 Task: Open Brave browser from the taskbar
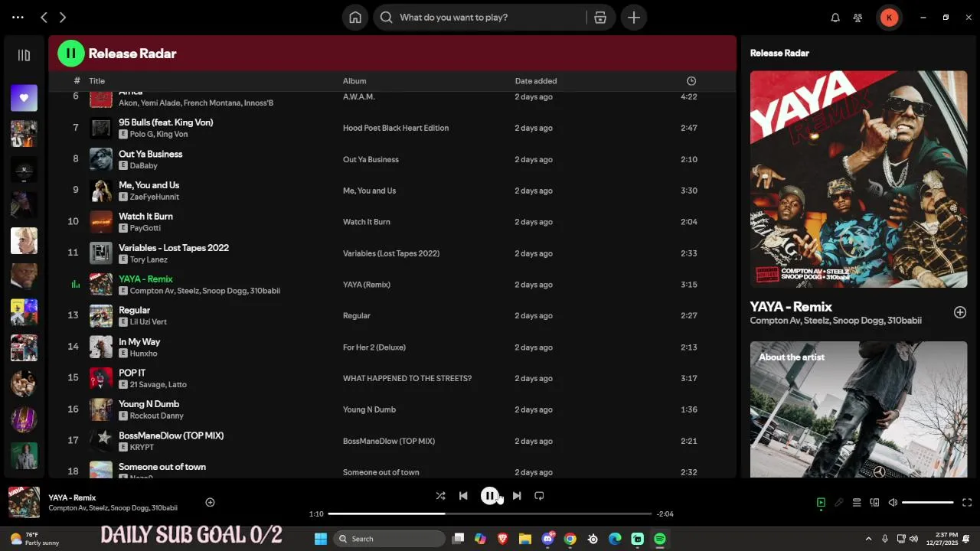coord(503,539)
